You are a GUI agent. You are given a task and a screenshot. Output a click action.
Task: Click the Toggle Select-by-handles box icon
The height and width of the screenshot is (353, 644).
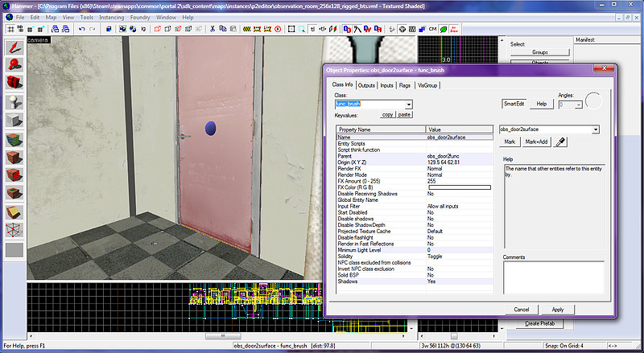point(291,29)
